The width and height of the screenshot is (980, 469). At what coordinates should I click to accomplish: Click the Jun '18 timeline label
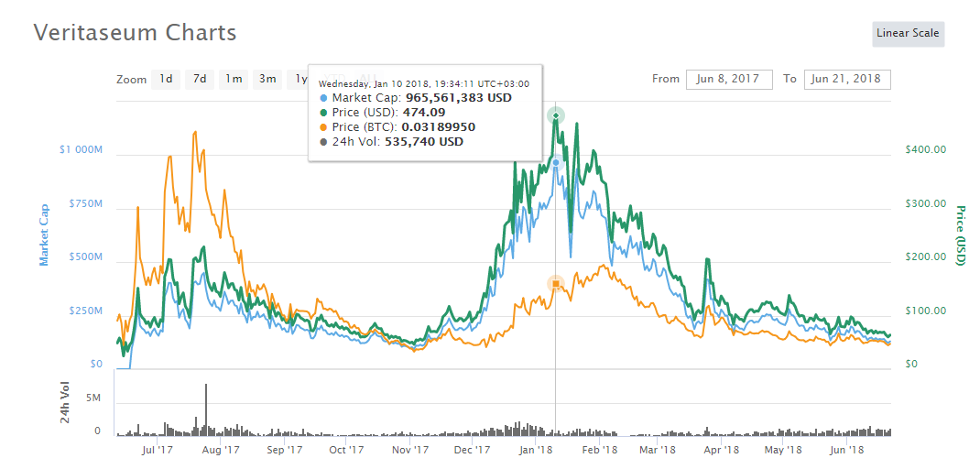[846, 449]
